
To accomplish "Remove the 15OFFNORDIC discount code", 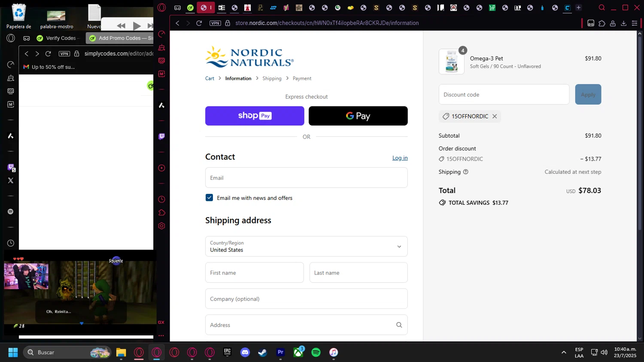I will [x=495, y=116].
